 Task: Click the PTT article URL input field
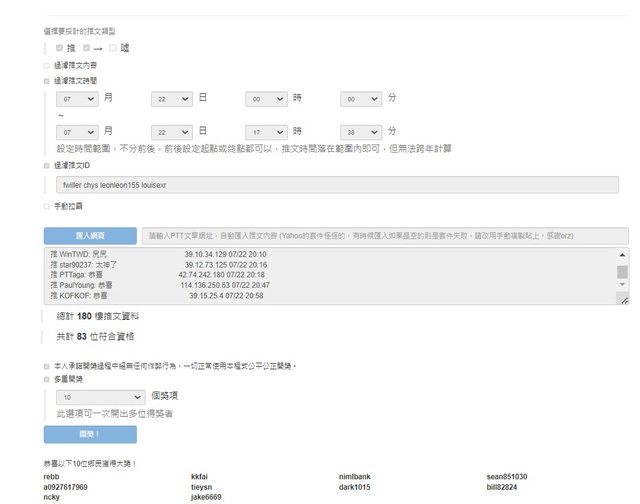[384, 236]
